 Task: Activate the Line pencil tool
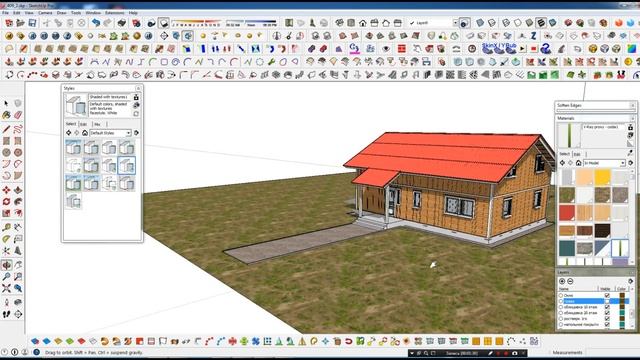(6, 129)
